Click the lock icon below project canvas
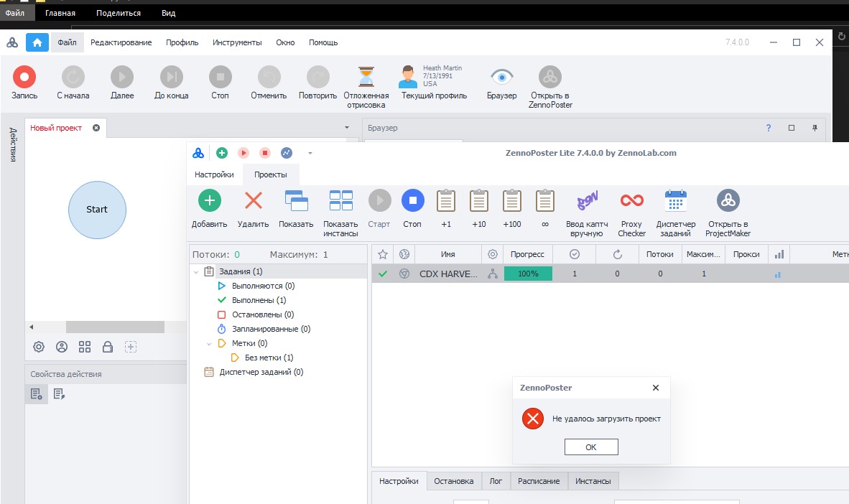 (x=108, y=347)
